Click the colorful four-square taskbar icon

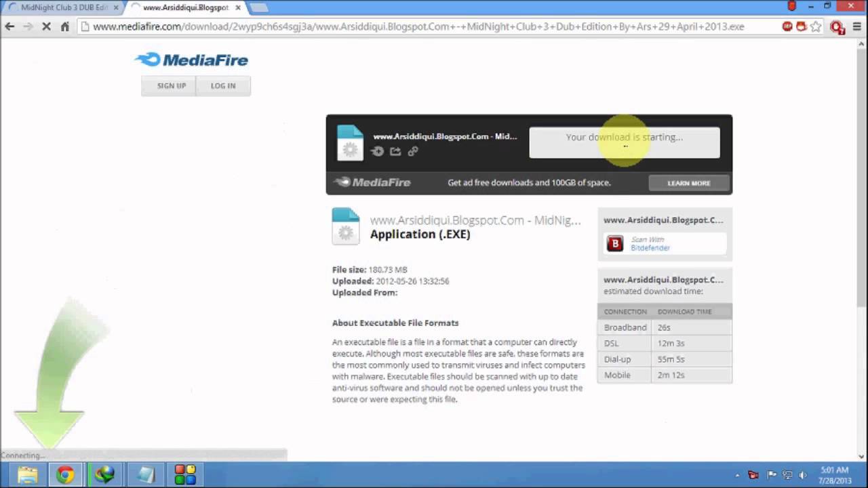coord(185,474)
